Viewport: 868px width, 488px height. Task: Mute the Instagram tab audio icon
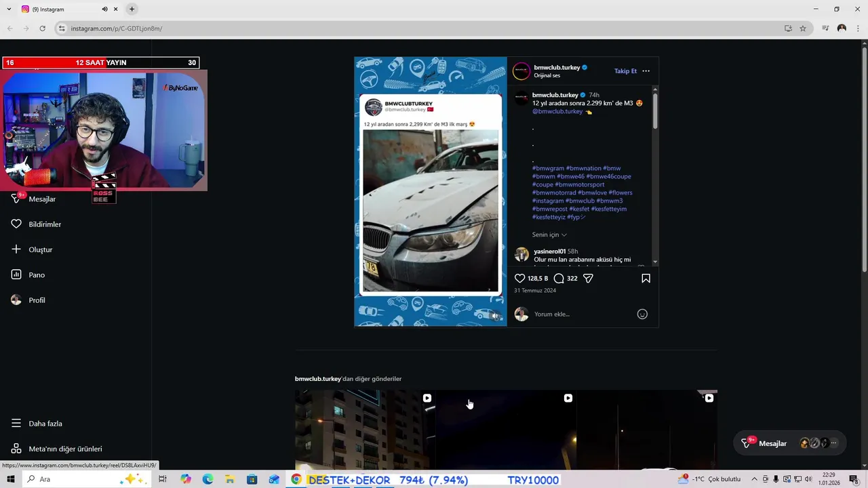[104, 9]
